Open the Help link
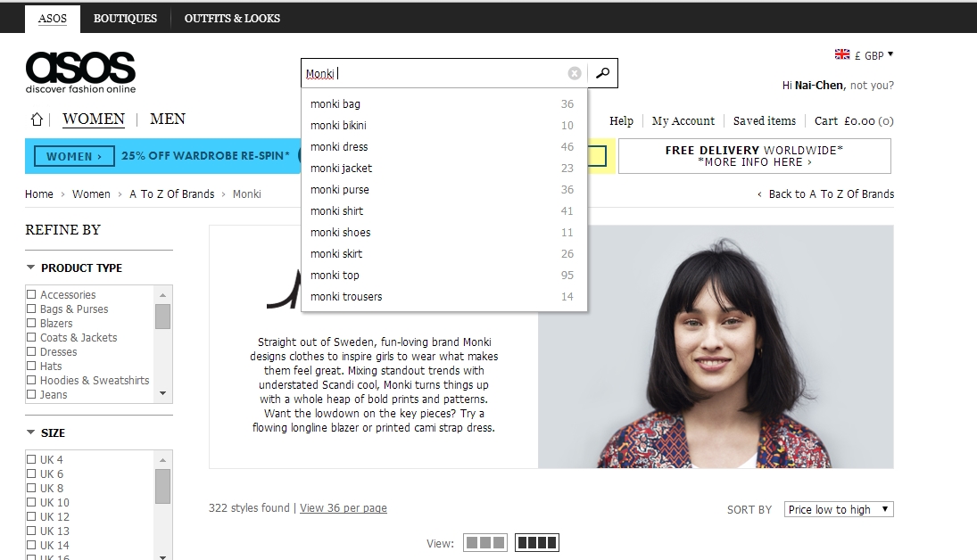977x560 pixels. click(x=621, y=121)
